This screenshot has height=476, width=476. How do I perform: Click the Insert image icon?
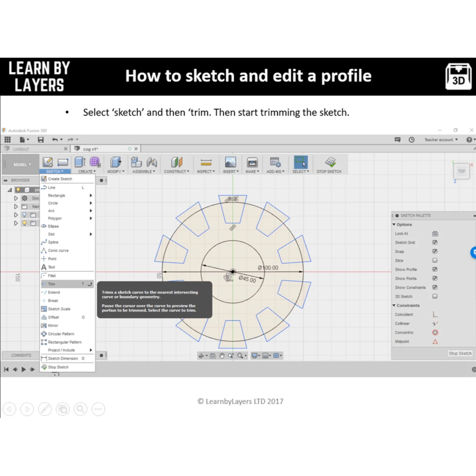click(231, 162)
